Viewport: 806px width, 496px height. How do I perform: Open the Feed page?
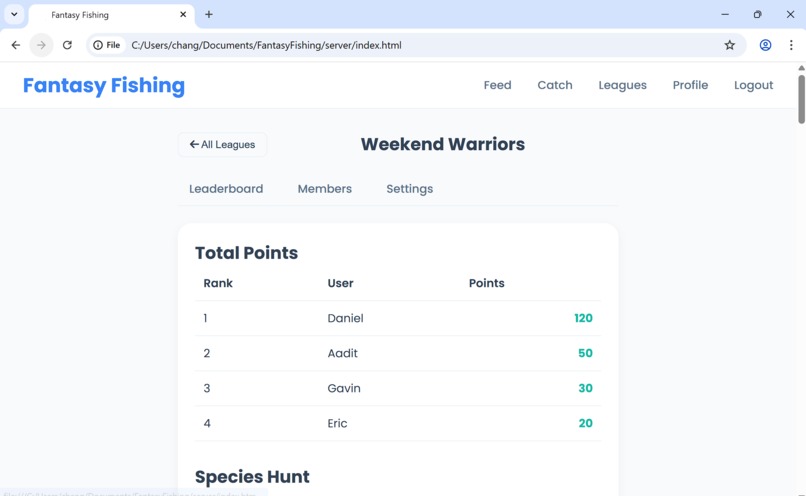click(498, 85)
